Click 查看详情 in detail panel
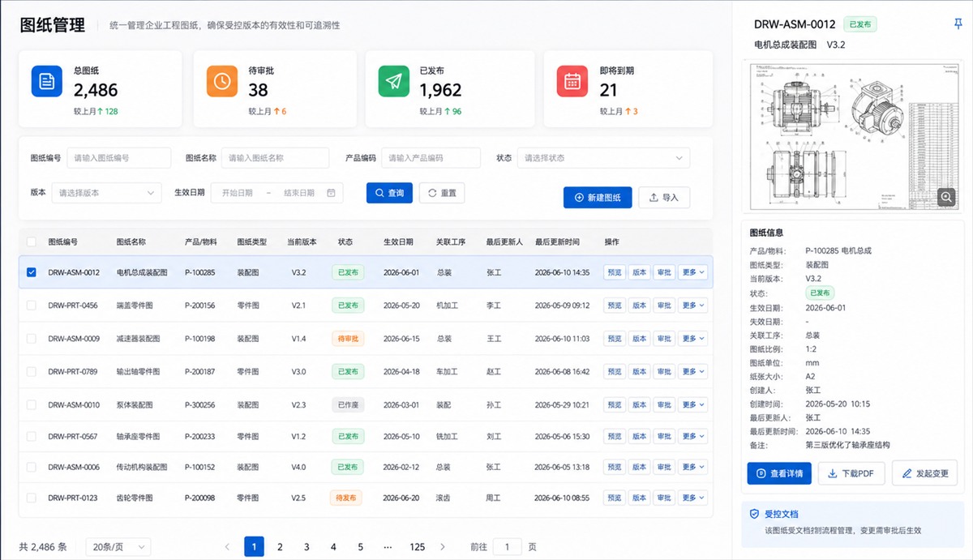 tap(779, 472)
